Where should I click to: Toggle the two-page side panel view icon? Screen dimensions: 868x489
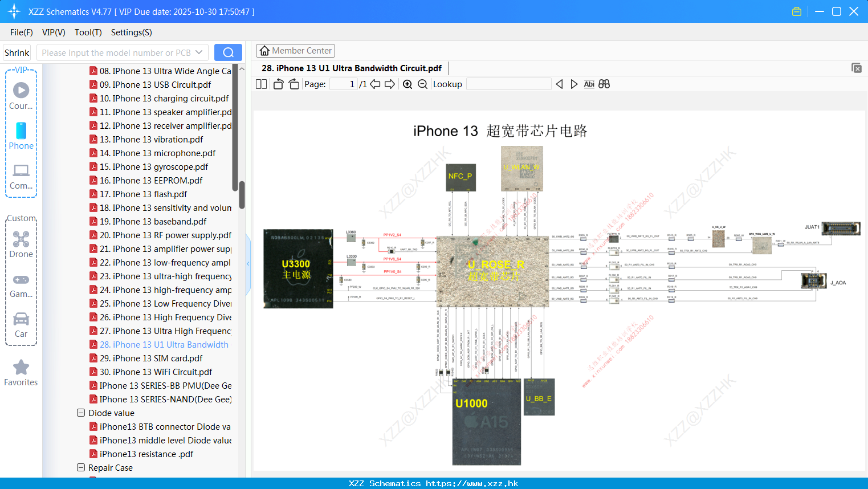click(x=261, y=84)
